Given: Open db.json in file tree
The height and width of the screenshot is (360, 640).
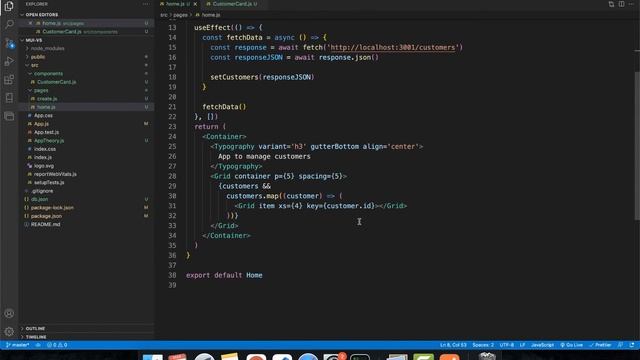Looking at the screenshot, I should 86,199.
